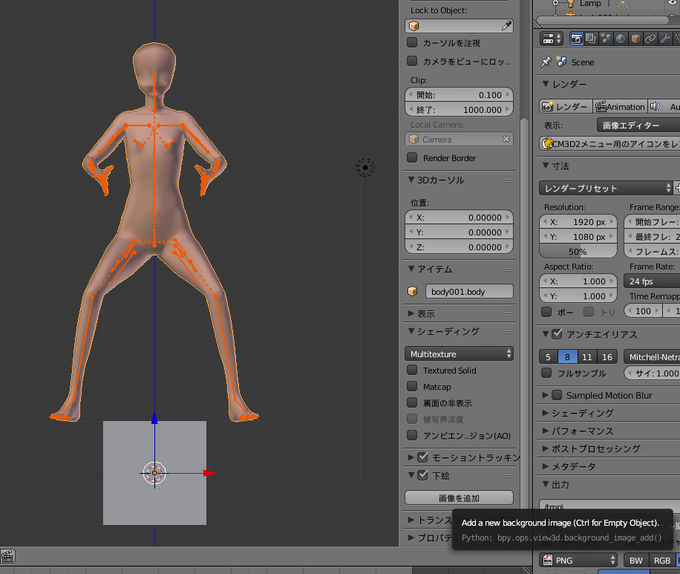
Task: Pick Lock to Object with eyedropper
Action: 506,26
